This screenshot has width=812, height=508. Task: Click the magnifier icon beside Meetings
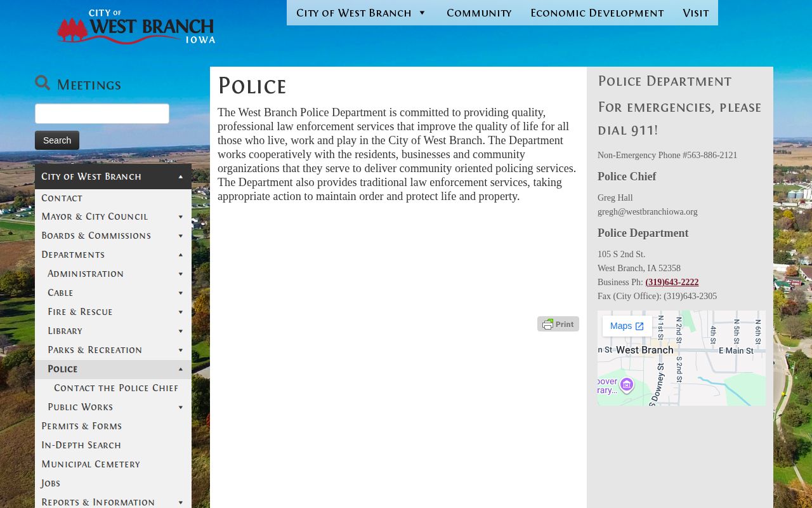point(43,83)
